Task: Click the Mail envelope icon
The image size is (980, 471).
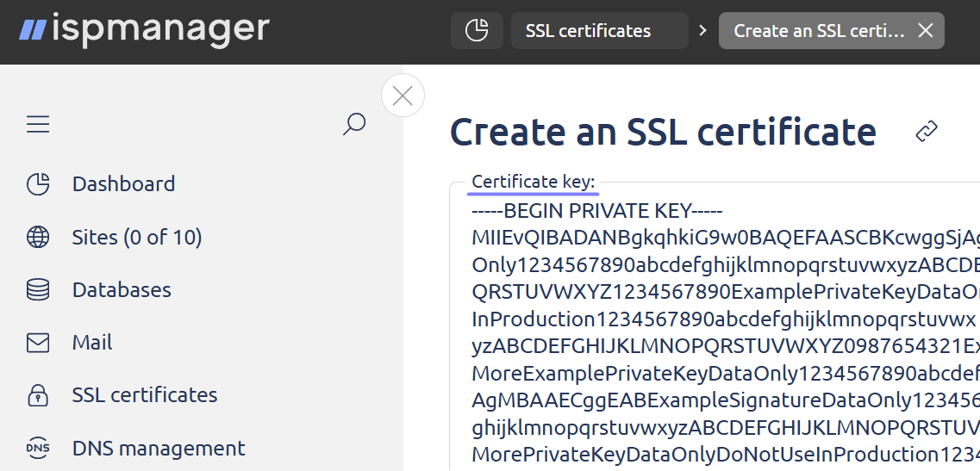Action: click(x=38, y=343)
